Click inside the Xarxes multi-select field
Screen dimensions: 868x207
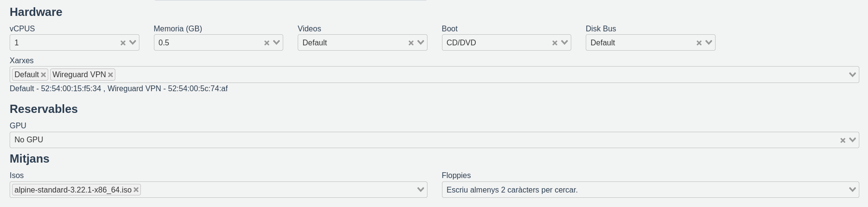pos(434,75)
